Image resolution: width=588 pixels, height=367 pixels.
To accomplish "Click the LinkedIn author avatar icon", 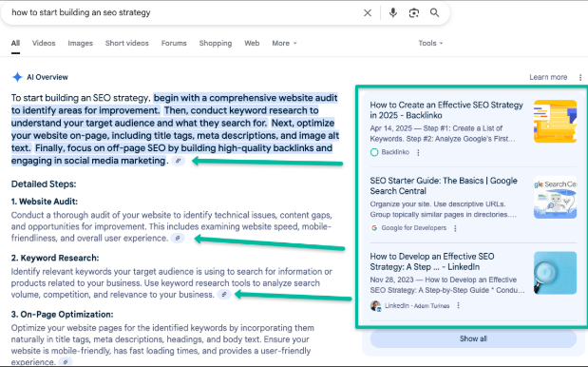I will (x=375, y=306).
